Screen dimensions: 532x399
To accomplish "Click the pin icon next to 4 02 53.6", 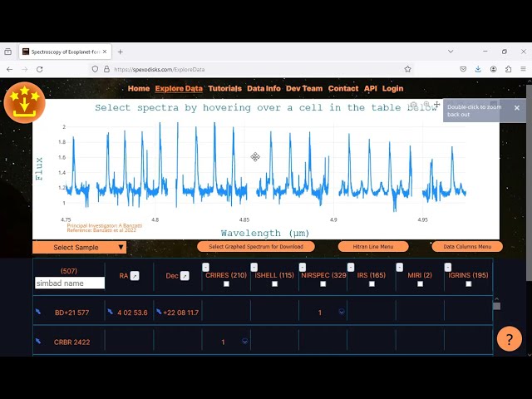I will tap(110, 312).
